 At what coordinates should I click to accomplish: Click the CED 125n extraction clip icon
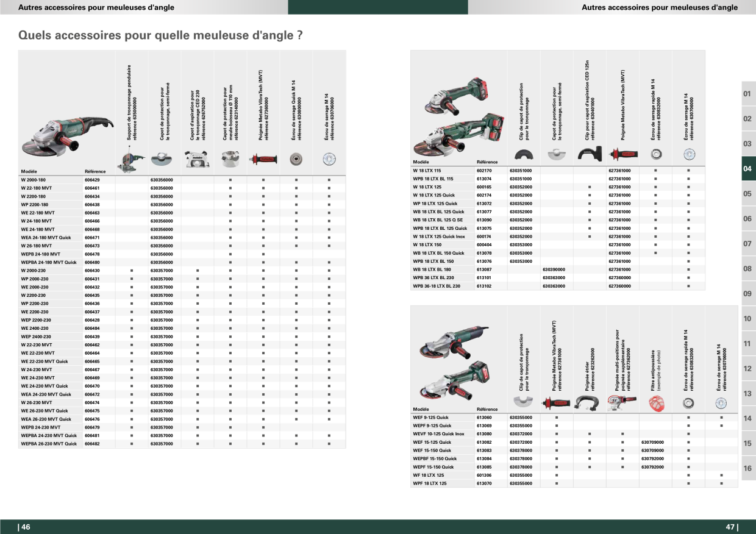click(589, 152)
